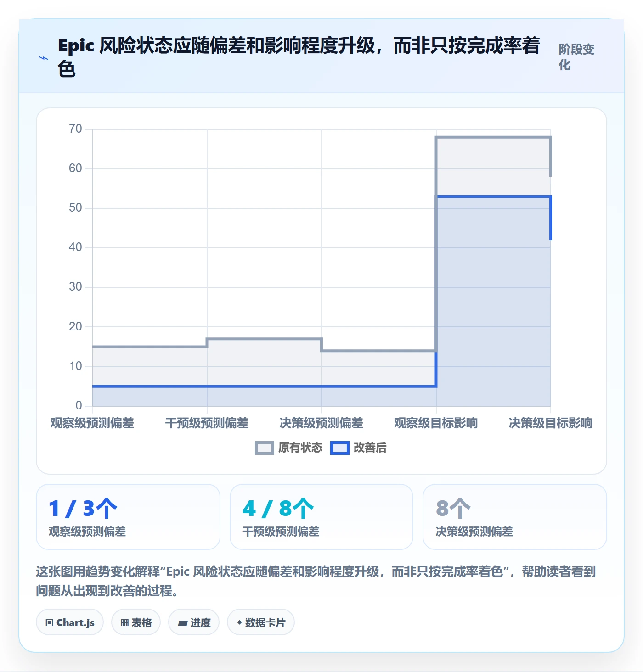643x672 pixels.
Task: Select the 数据卡片 tag chip
Action: (x=261, y=622)
